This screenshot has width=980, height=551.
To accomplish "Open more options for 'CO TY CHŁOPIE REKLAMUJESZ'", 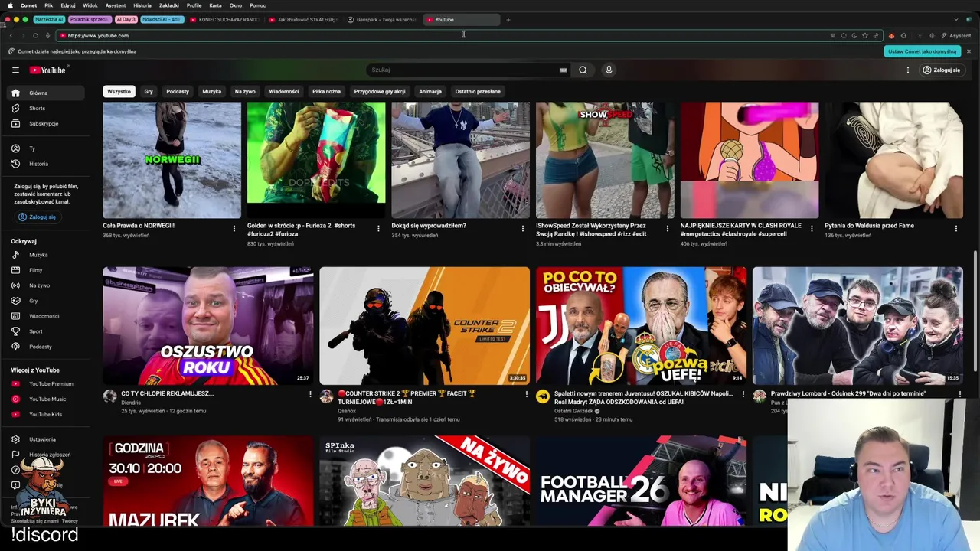I will coord(310,394).
